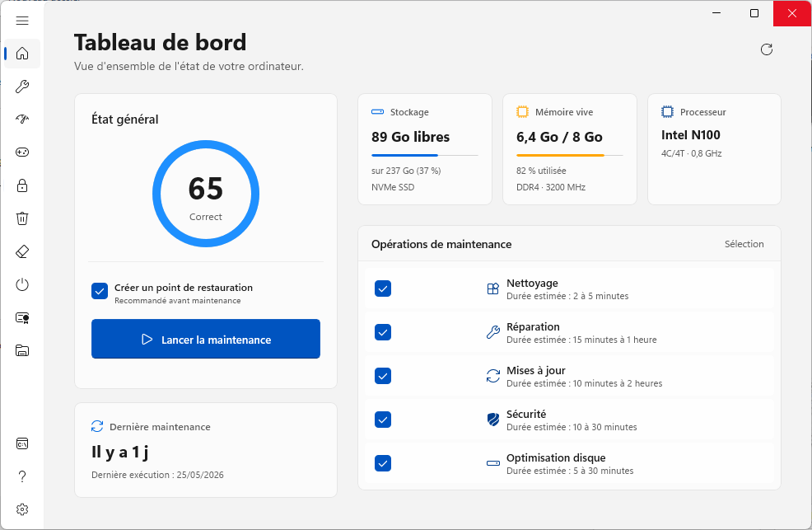Open the settings gear in sidebar
The height and width of the screenshot is (530, 812).
click(x=21, y=509)
